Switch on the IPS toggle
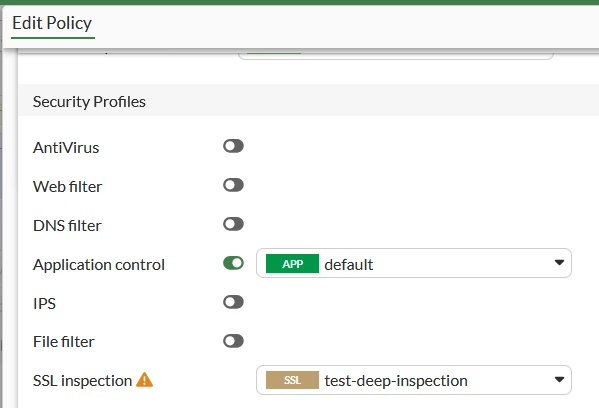 coord(233,302)
